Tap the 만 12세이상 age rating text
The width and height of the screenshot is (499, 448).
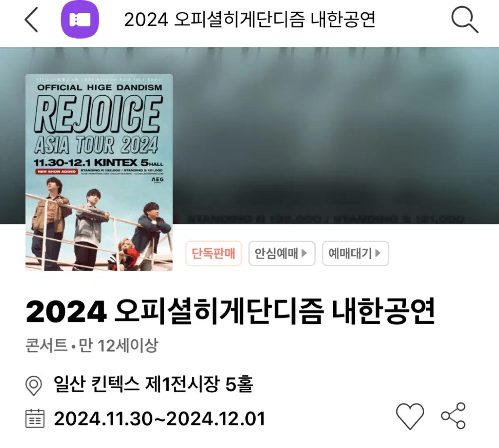click(119, 345)
